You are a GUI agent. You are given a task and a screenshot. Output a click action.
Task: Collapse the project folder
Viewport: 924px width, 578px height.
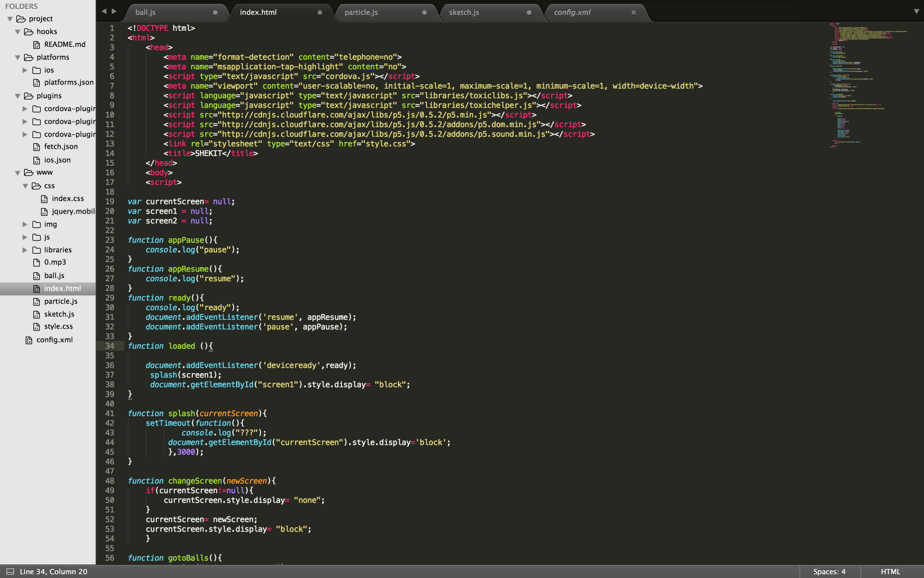[10, 19]
